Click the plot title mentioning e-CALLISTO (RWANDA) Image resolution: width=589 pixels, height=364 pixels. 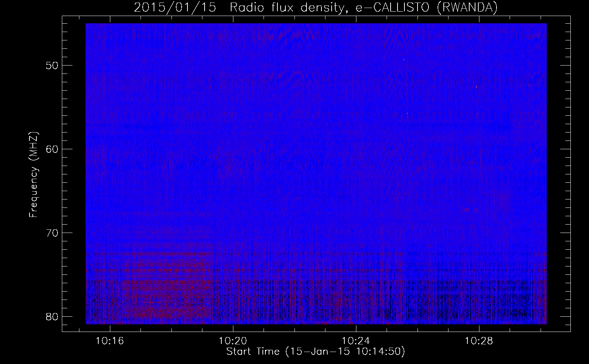pyautogui.click(x=316, y=7)
